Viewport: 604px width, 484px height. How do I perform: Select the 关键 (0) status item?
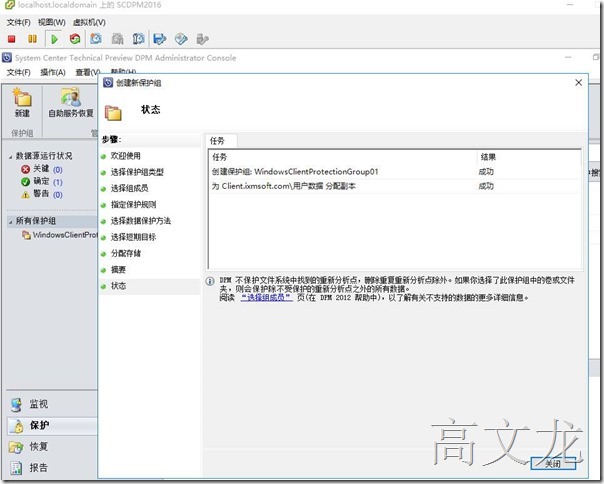pos(42,169)
